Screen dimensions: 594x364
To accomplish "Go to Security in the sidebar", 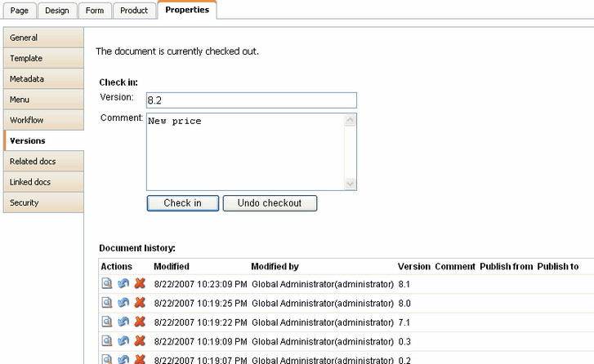I will coord(43,202).
